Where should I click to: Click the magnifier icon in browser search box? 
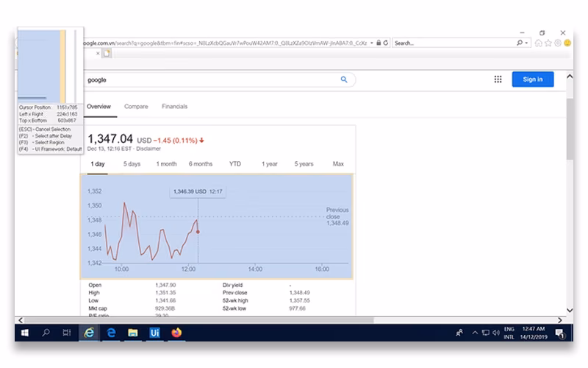click(520, 43)
